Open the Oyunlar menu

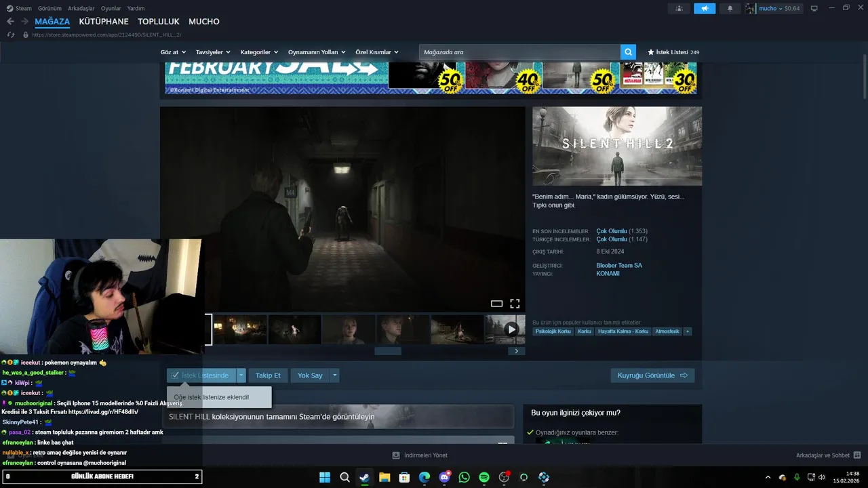point(111,8)
